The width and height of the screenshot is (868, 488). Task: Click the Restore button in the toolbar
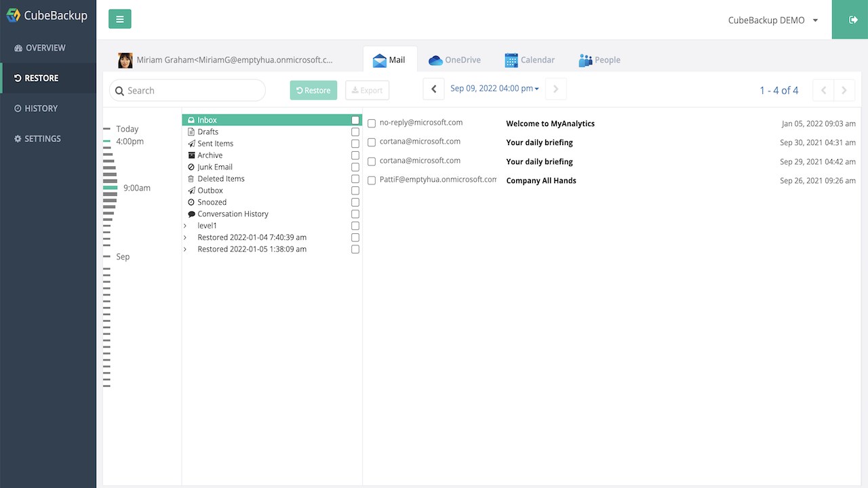point(313,90)
